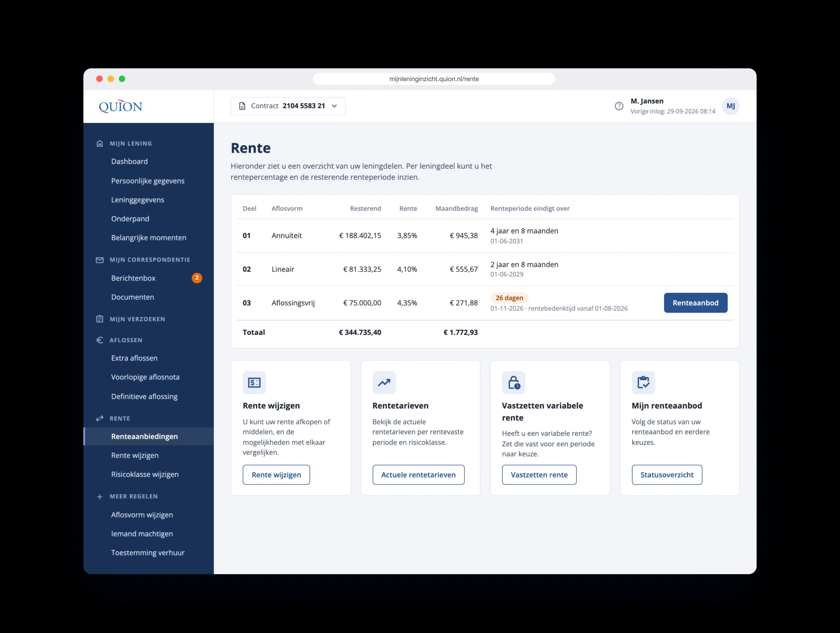Click the Quion logo

pyautogui.click(x=120, y=106)
